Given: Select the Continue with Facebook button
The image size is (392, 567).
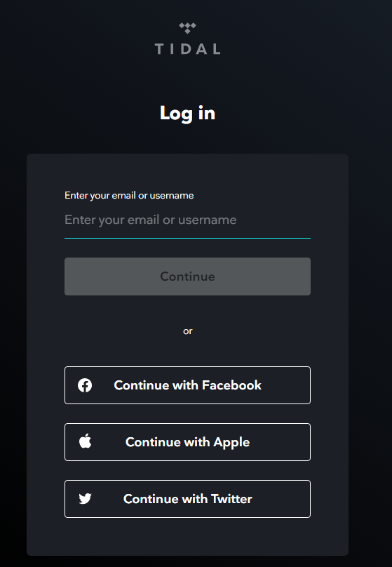Looking at the screenshot, I should 187,385.
